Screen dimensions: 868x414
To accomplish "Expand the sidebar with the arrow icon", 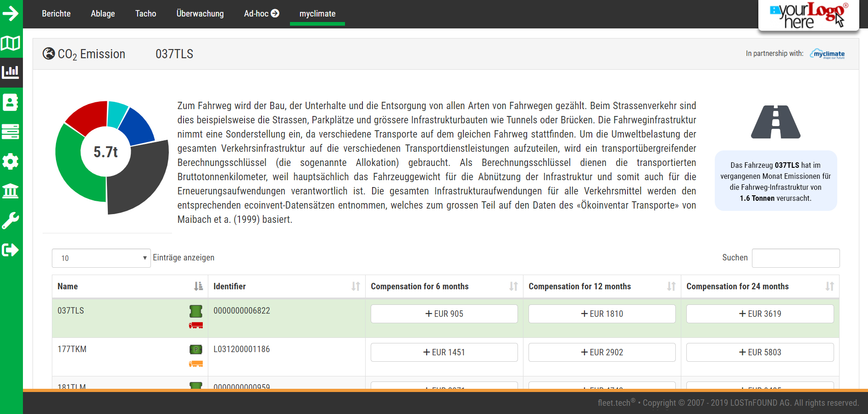I will click(x=11, y=13).
